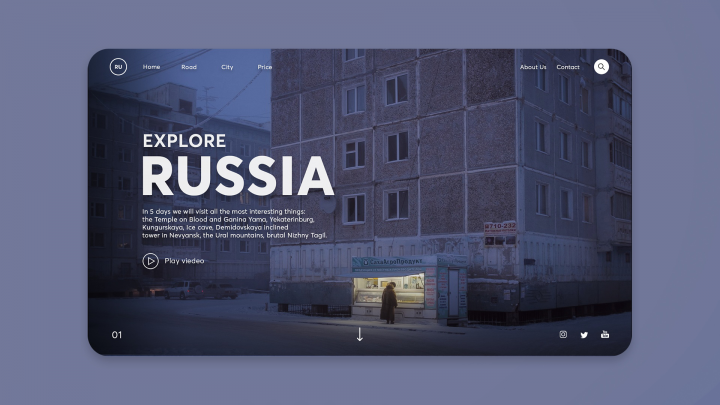
Task: Click the search magnifier icon
Action: pyautogui.click(x=601, y=67)
